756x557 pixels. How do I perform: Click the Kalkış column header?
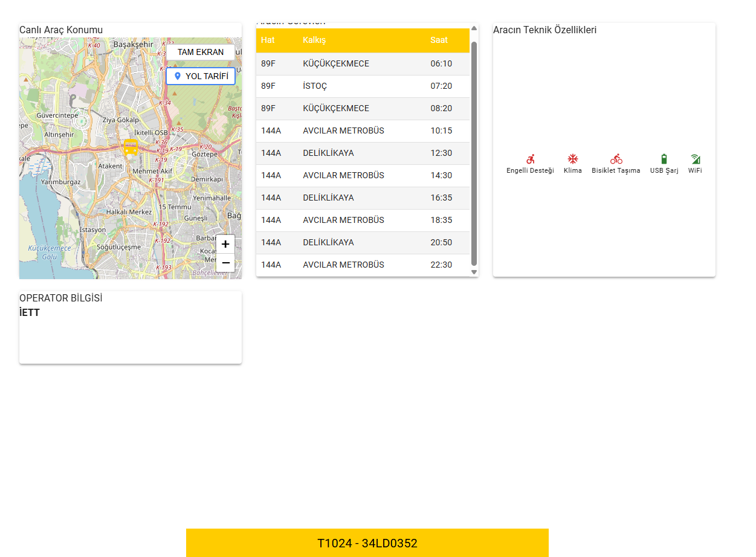[x=314, y=40]
